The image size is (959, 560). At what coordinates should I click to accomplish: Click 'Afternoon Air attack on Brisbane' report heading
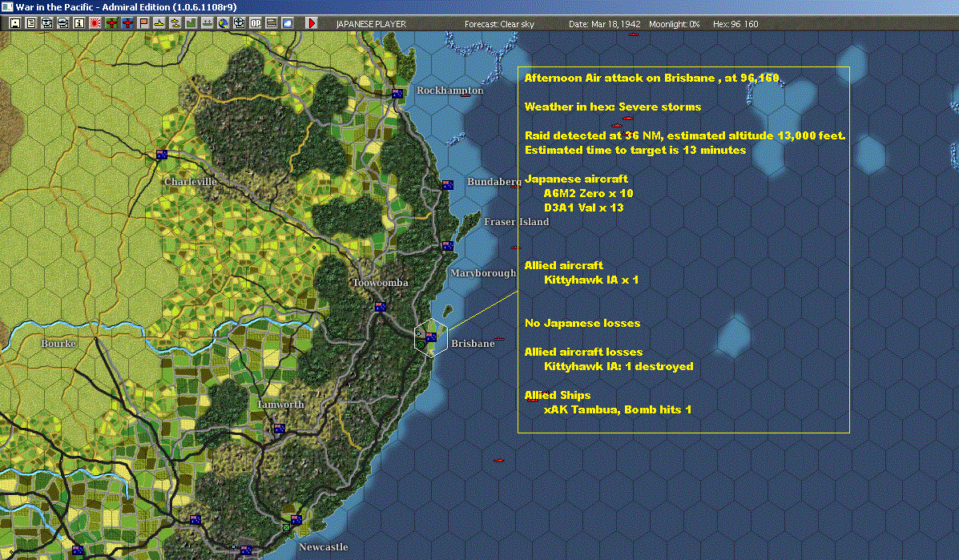pos(619,78)
